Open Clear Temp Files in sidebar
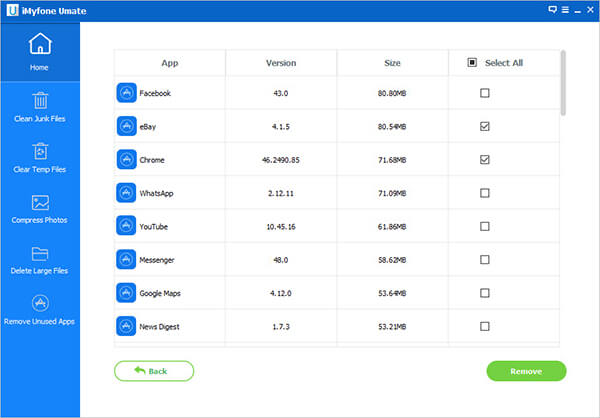Image resolution: width=600 pixels, height=418 pixels. [40, 158]
